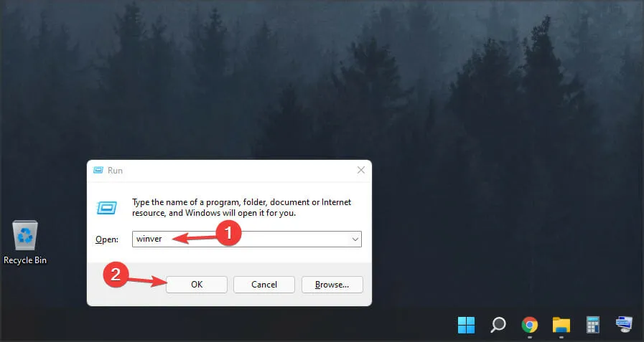The width and height of the screenshot is (644, 342).
Task: Open the Calculator app in taskbar
Action: tap(592, 325)
